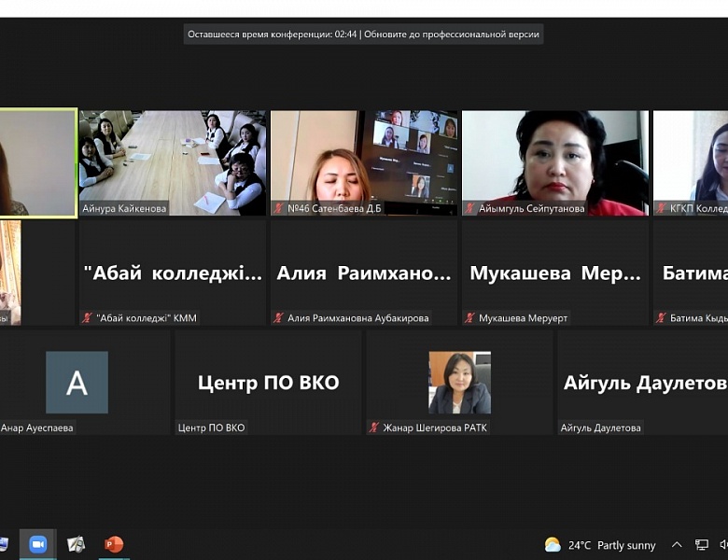Screen dimensions: 728x560
Task: Select the "Абай колледжі" participant tile
Action: pos(173,273)
